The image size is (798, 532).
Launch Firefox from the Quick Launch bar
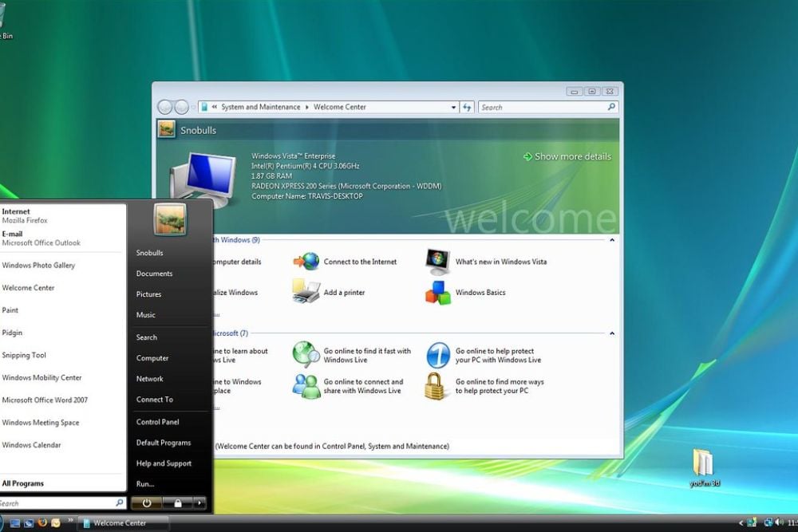pyautogui.click(x=42, y=523)
